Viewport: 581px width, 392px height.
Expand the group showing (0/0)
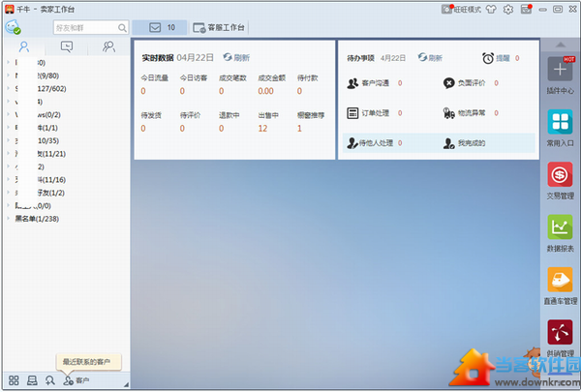(x=8, y=205)
